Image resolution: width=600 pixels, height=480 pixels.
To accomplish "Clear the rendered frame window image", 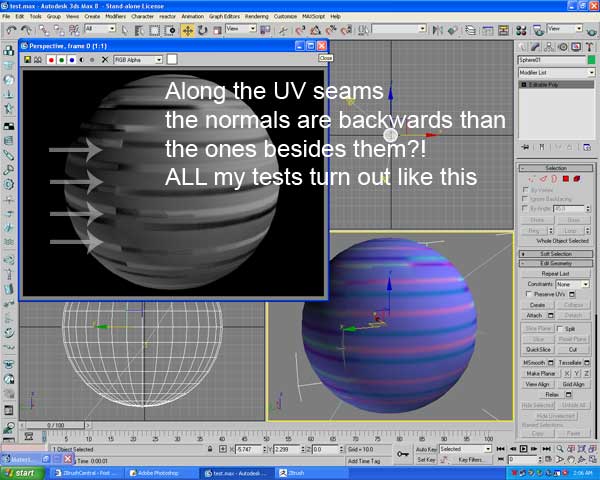I will click(x=105, y=60).
